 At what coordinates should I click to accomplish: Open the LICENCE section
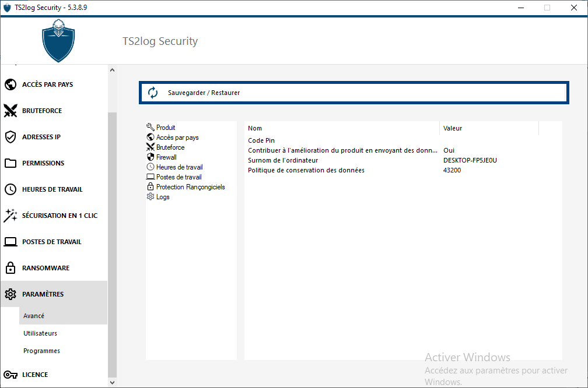[54, 375]
